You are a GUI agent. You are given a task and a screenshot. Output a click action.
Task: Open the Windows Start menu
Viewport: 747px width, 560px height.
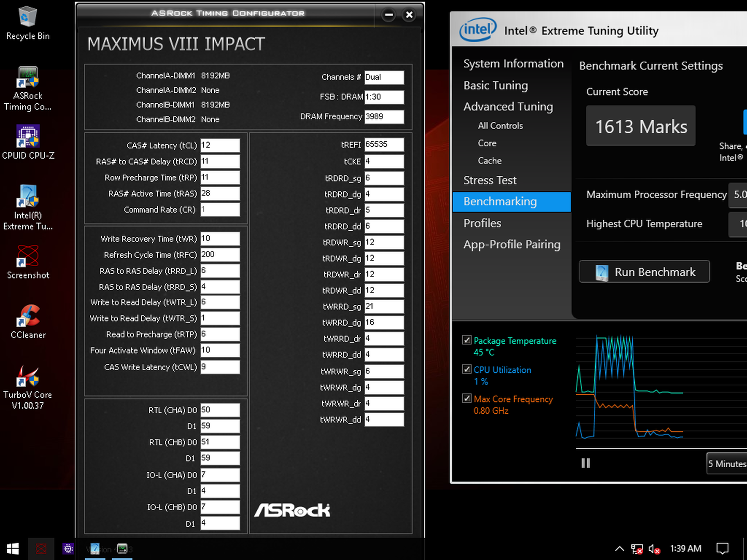coord(13,549)
